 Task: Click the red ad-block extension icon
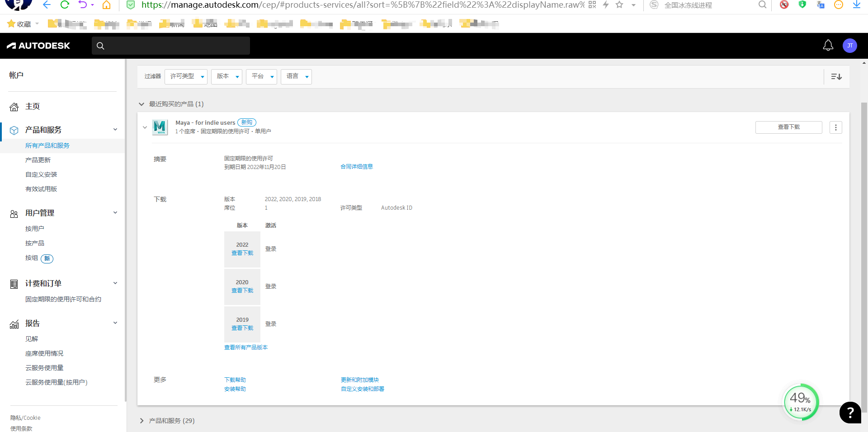pyautogui.click(x=784, y=5)
